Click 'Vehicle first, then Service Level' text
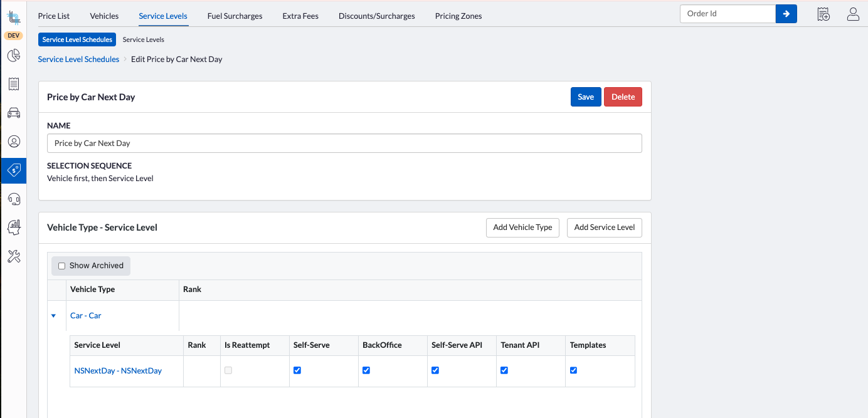The width and height of the screenshot is (868, 418). point(100,178)
